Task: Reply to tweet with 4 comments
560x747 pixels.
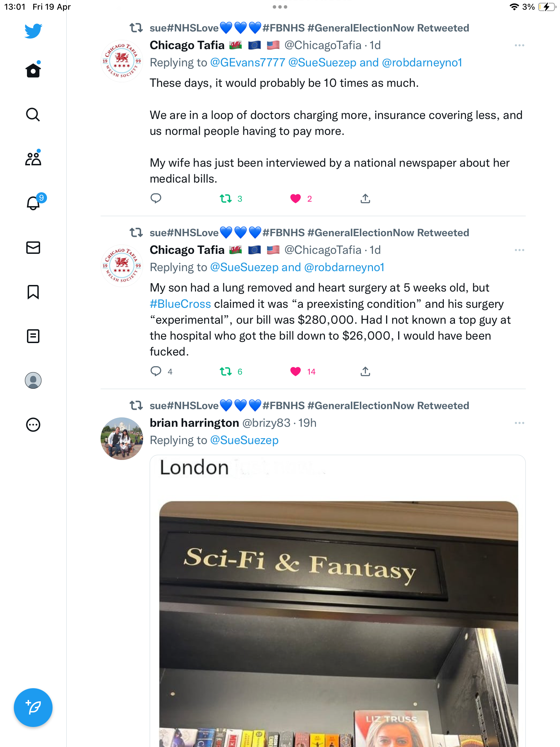Action: click(156, 371)
